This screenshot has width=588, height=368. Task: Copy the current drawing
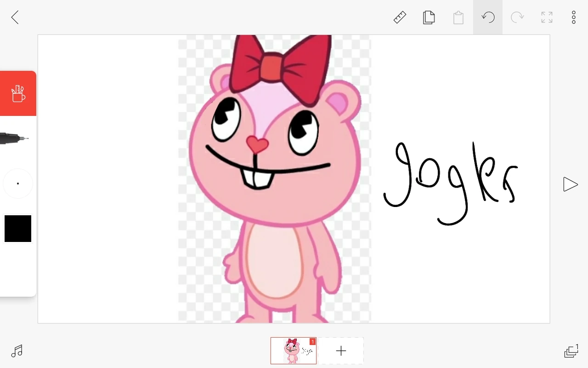point(429,17)
